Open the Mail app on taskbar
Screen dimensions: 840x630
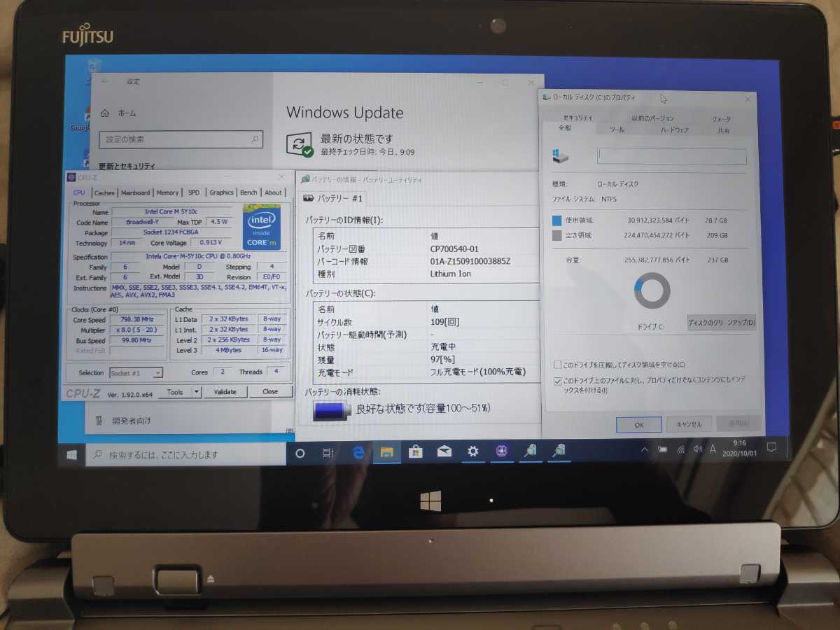pos(444,452)
